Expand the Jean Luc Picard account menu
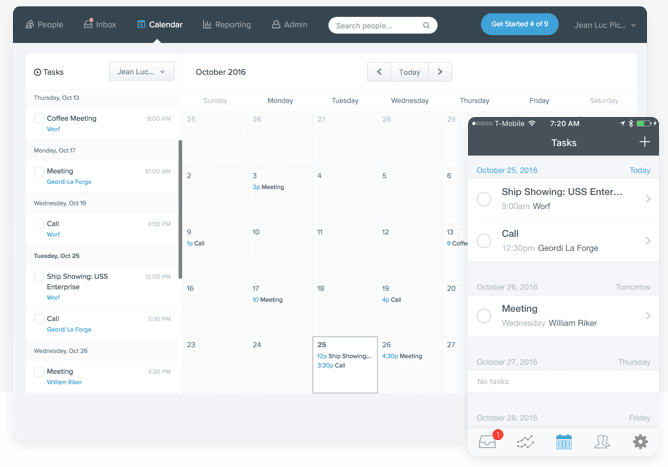The width and height of the screenshot is (668, 467). [x=606, y=25]
